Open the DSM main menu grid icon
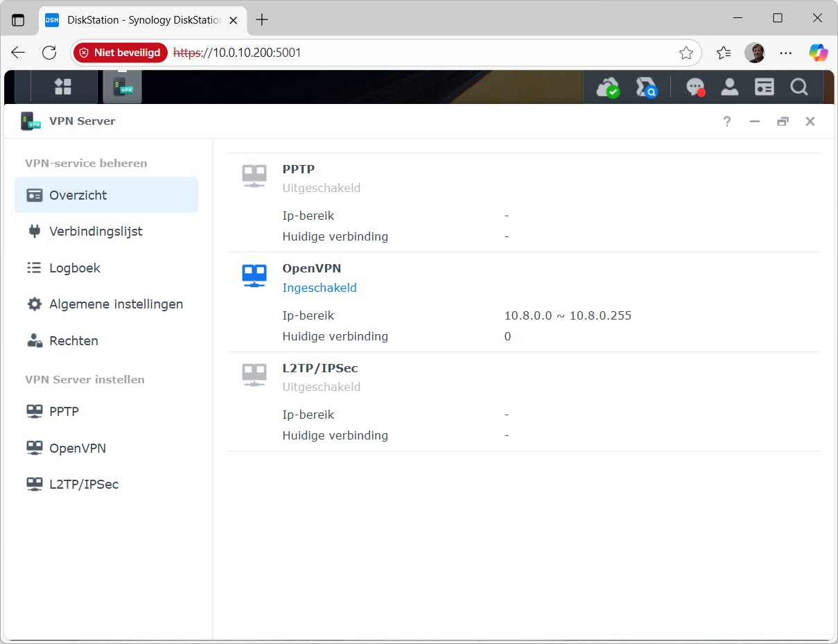This screenshot has height=644, width=838. (63, 87)
